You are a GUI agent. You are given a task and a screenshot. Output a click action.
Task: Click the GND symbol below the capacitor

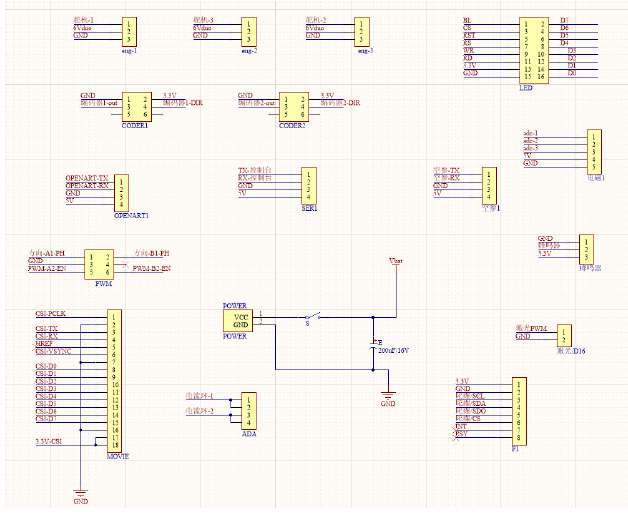388,398
